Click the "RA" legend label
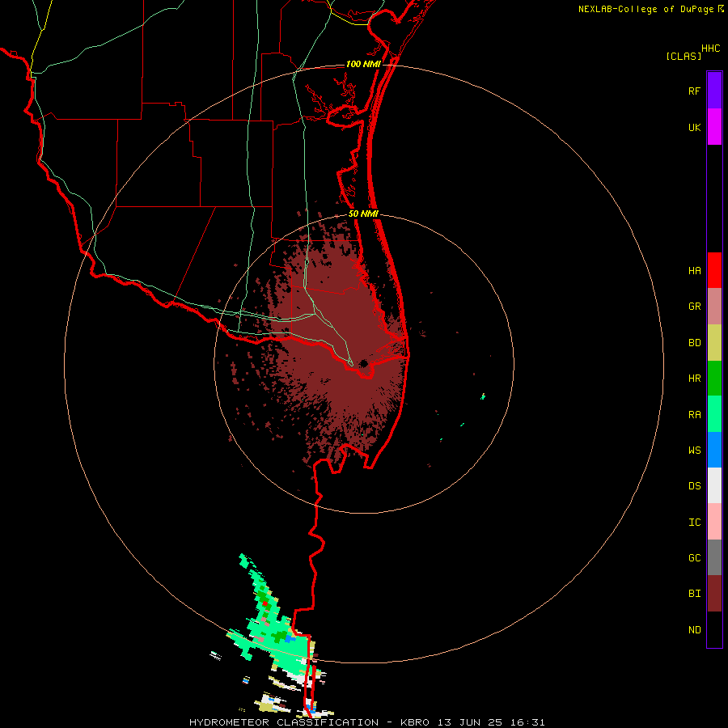The width and height of the screenshot is (728, 728). click(x=694, y=415)
